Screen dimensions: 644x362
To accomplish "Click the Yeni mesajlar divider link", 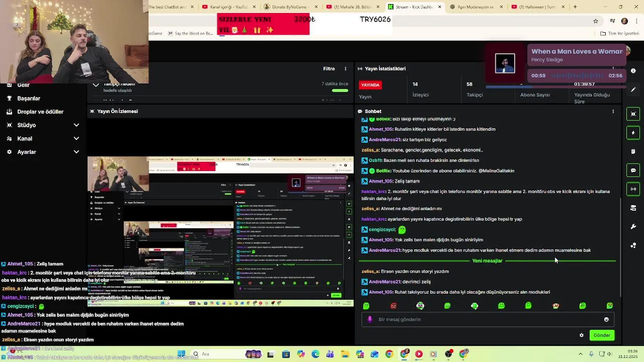I will 487,260.
